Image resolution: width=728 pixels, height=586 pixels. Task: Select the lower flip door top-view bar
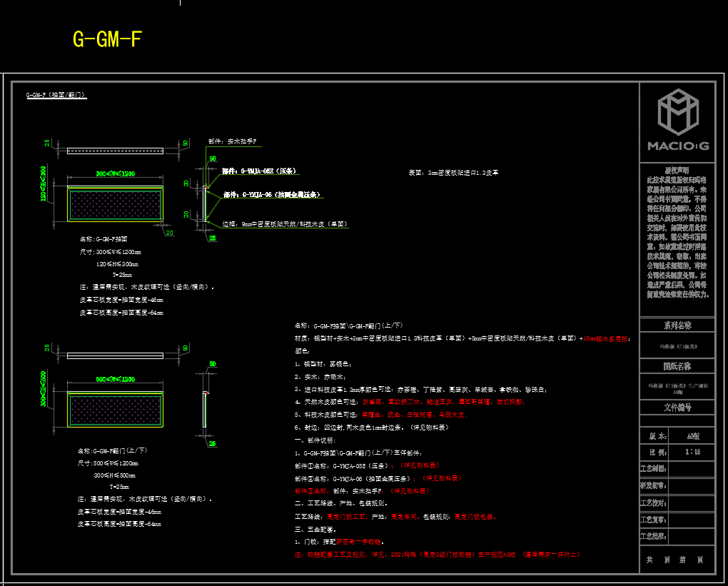click(115, 355)
